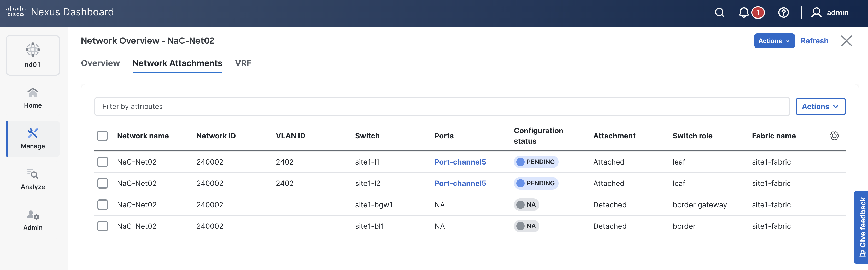Open table column settings gear icon

click(x=834, y=136)
